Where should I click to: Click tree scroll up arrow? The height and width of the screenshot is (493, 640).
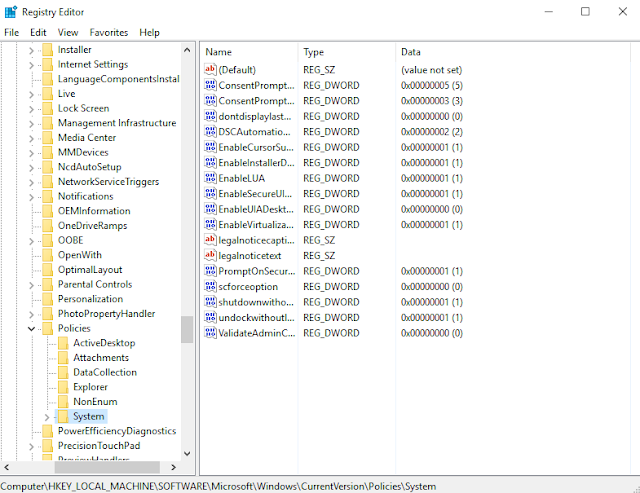187,50
